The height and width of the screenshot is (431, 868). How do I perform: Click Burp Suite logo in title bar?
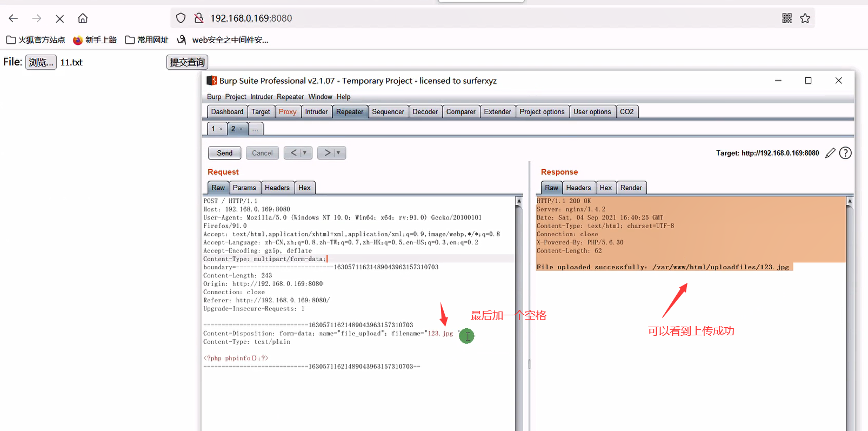(212, 81)
